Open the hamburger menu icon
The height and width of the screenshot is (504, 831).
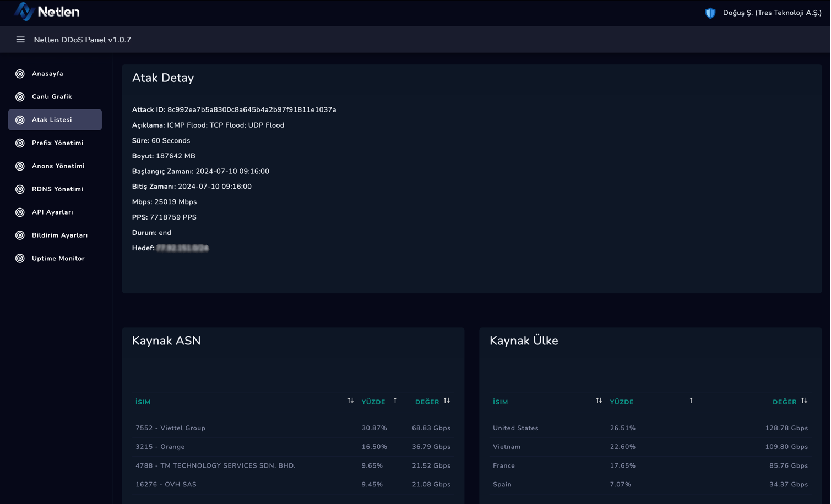(x=20, y=40)
